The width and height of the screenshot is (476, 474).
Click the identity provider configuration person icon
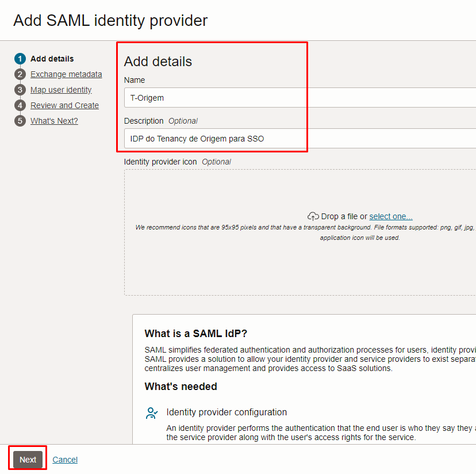(x=152, y=413)
